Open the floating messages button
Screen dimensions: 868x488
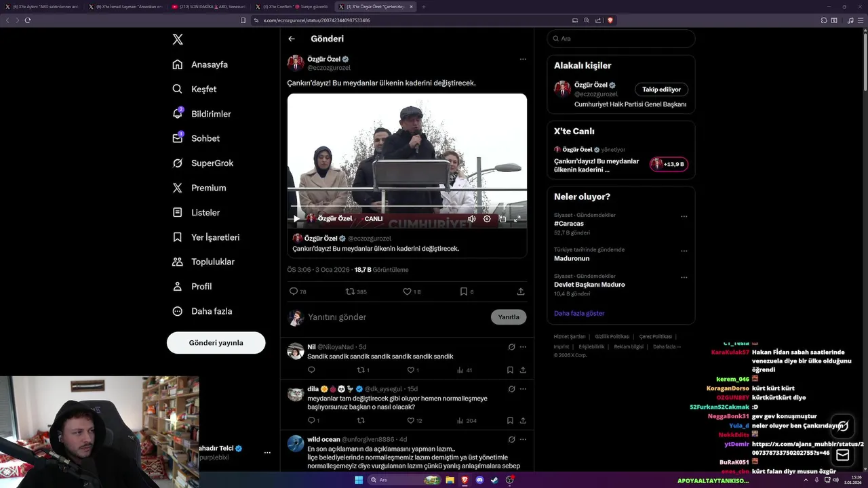point(843,455)
